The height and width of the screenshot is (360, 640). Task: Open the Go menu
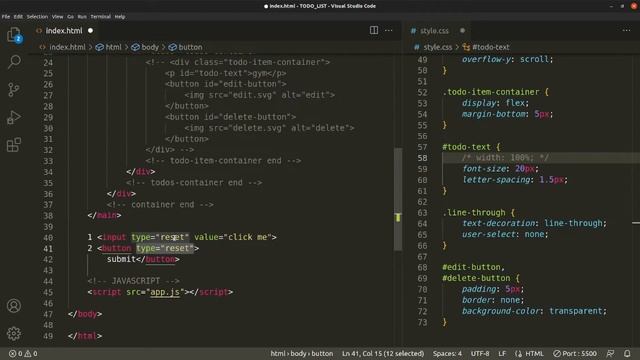coord(70,17)
